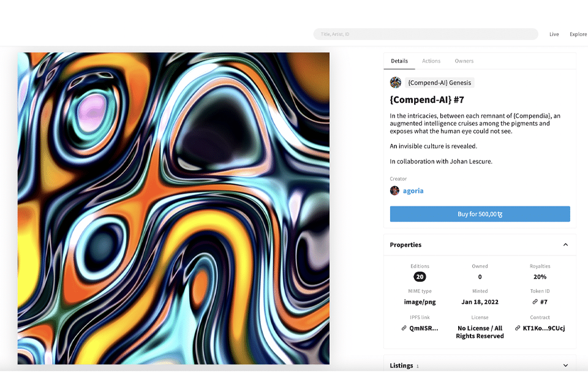The image size is (588, 392).
Task: Focus the Title, Artist, ID search field
Action: pos(426,34)
